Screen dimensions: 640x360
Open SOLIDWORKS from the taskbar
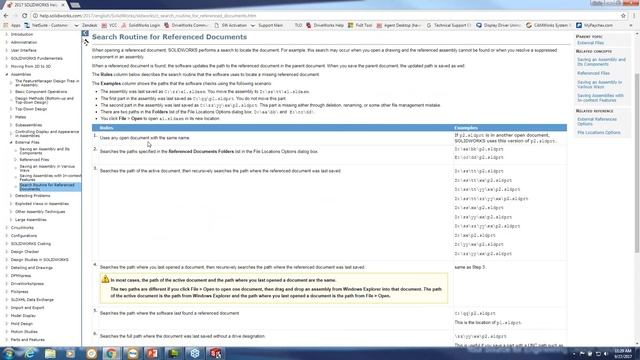tap(216, 353)
